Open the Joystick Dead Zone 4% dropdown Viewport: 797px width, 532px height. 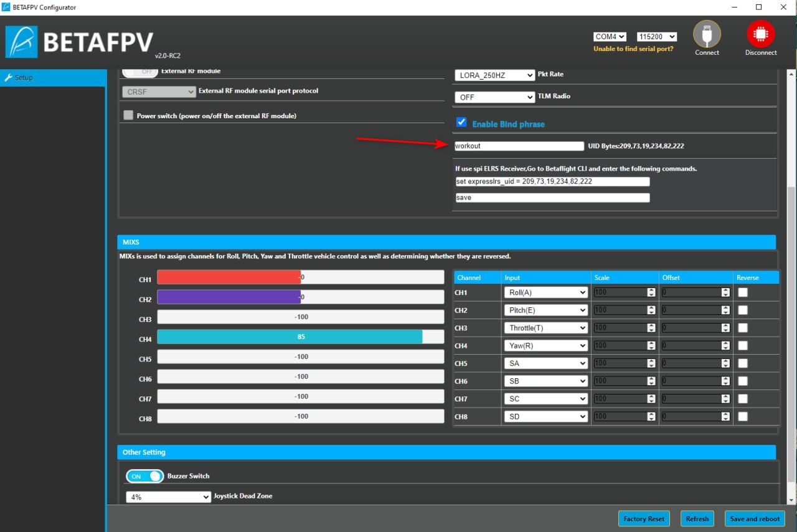(x=168, y=497)
